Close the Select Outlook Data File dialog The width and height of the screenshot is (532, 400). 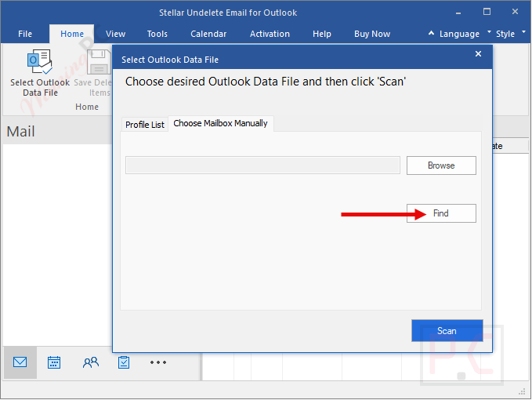coord(478,53)
